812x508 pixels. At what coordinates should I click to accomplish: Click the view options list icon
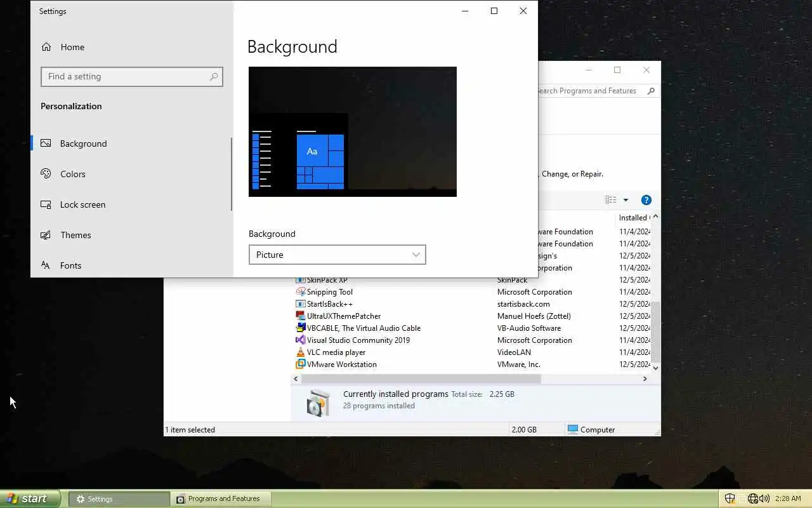coord(610,200)
